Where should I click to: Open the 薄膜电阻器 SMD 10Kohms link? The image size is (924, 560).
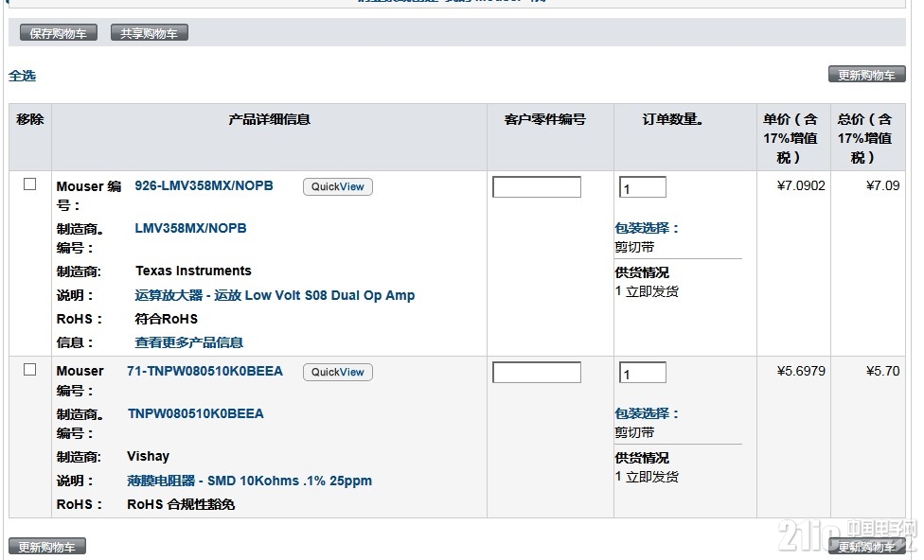[249, 481]
